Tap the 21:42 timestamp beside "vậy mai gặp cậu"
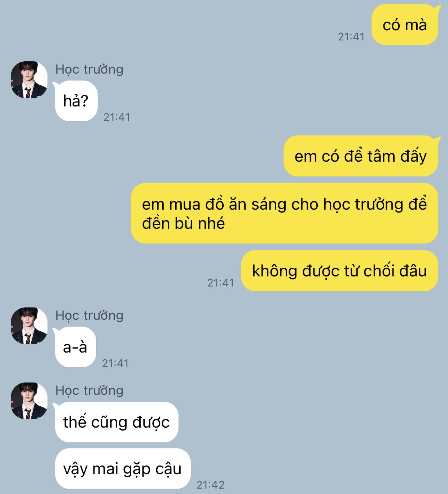Screen dimensions: 448x494 point(211,485)
